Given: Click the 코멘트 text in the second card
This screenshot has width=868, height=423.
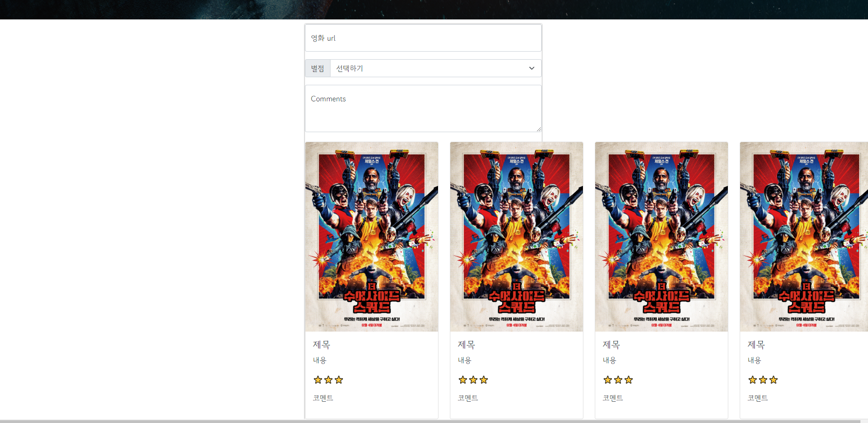Looking at the screenshot, I should pyautogui.click(x=468, y=398).
